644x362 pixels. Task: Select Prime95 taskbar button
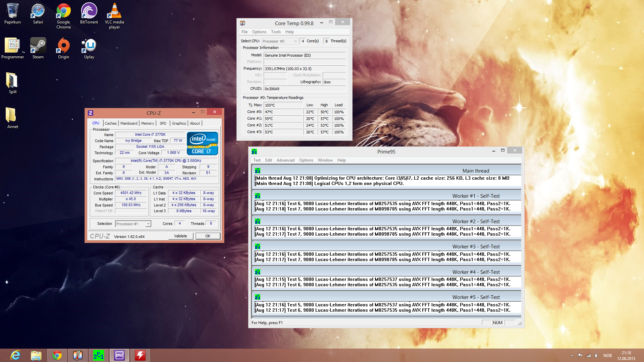click(x=99, y=355)
